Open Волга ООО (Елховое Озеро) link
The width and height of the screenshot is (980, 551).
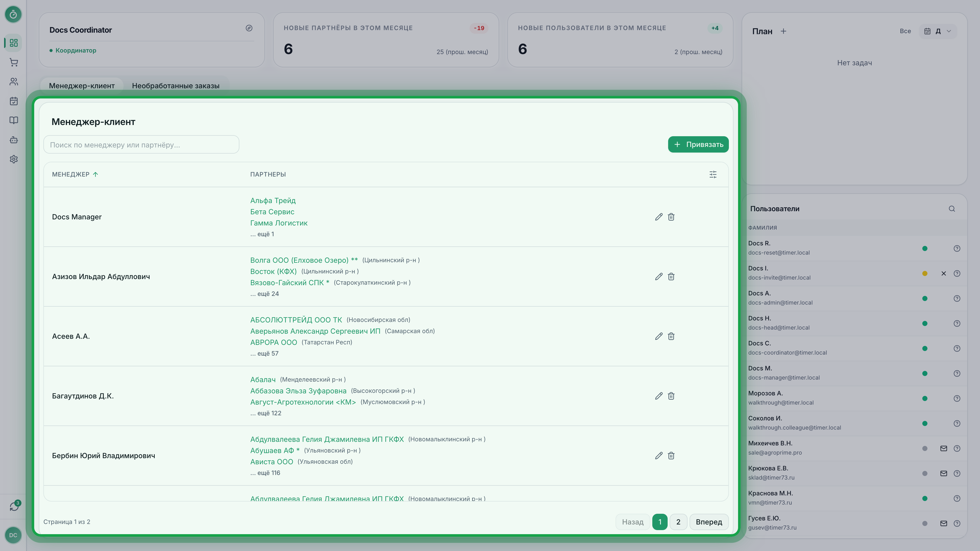tap(304, 260)
